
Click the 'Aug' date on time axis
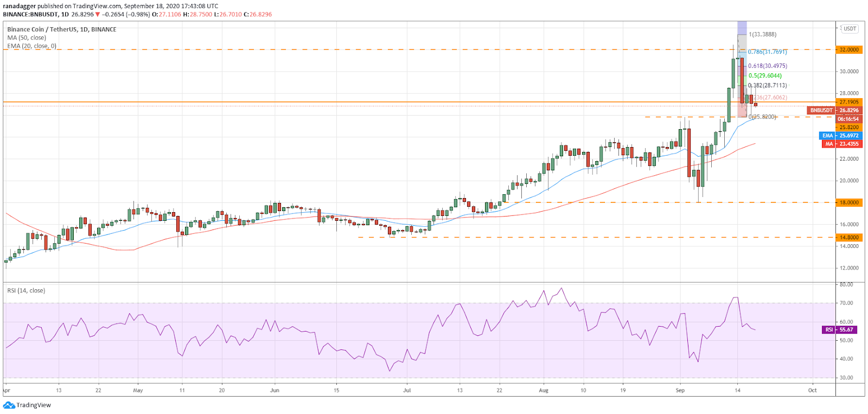point(544,390)
